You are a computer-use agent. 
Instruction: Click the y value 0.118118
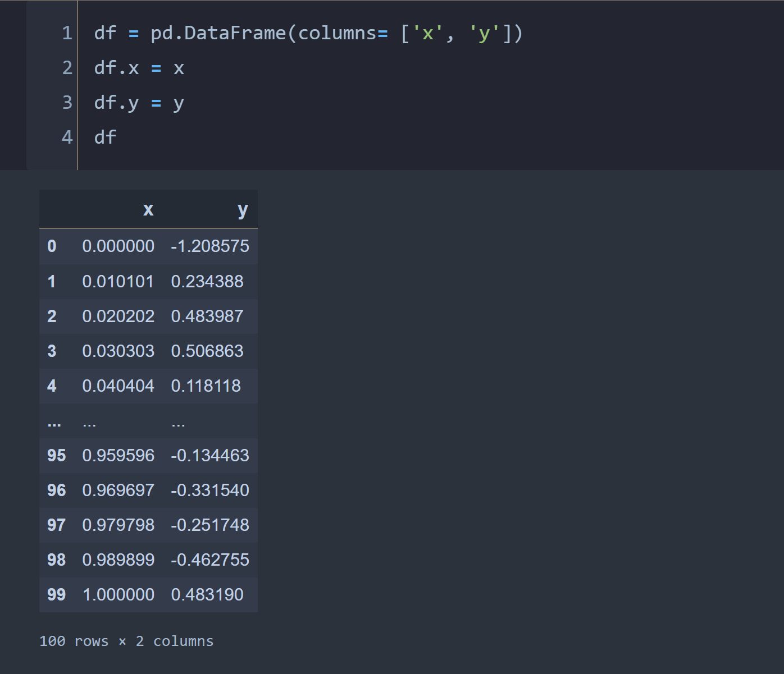[x=206, y=386]
